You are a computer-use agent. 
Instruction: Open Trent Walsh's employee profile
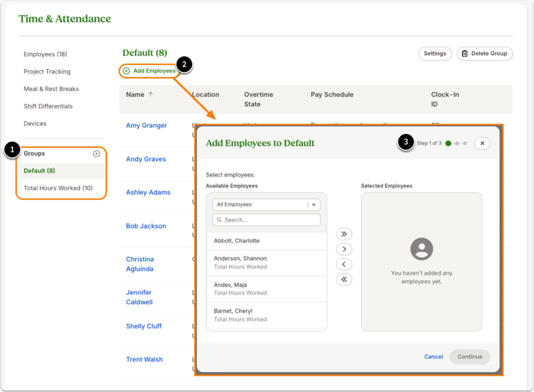(144, 360)
